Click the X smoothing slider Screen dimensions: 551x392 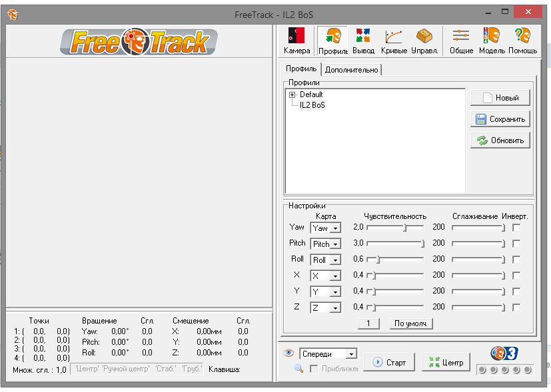478,276
